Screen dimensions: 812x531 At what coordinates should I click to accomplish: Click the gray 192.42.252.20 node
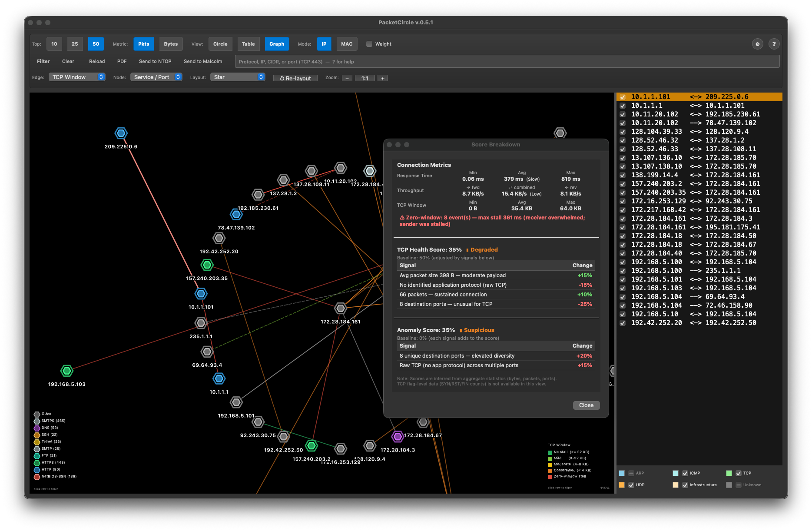(219, 238)
